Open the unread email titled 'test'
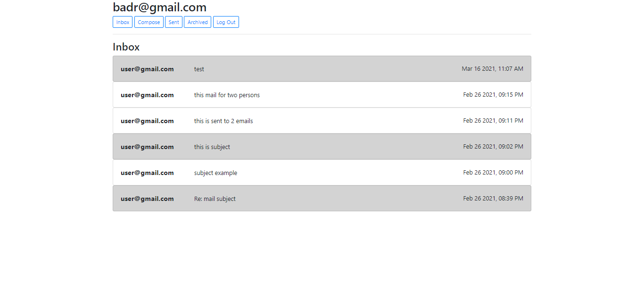This screenshot has height=308, width=644. pos(322,68)
